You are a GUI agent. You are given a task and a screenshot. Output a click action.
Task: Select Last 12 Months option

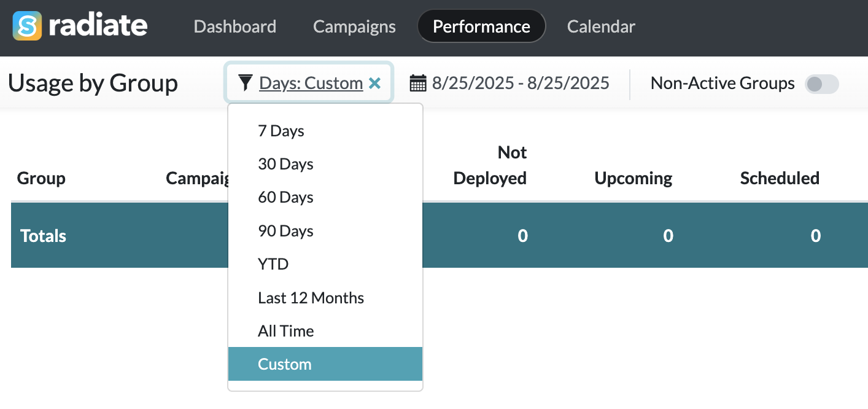click(311, 298)
